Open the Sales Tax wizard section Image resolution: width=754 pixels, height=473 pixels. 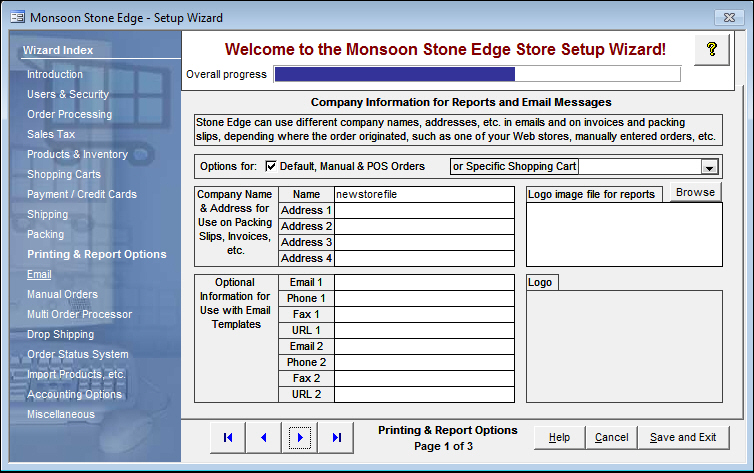51,134
